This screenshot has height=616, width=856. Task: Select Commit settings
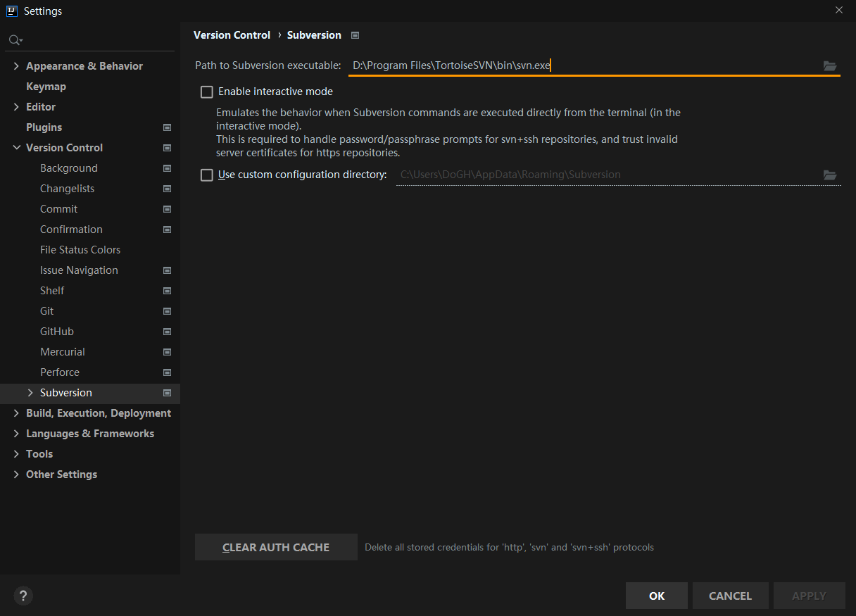[x=58, y=209]
